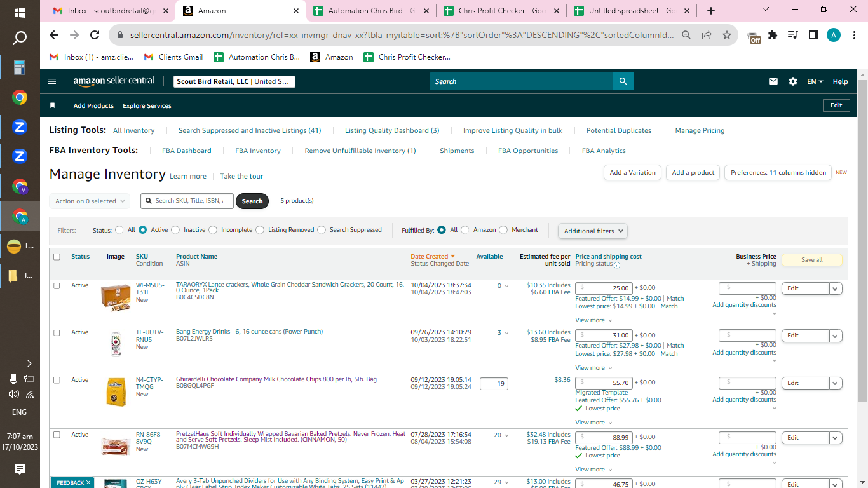Click the search magnifier button in Seller Central
Screen dimensions: 868x488
623,81
